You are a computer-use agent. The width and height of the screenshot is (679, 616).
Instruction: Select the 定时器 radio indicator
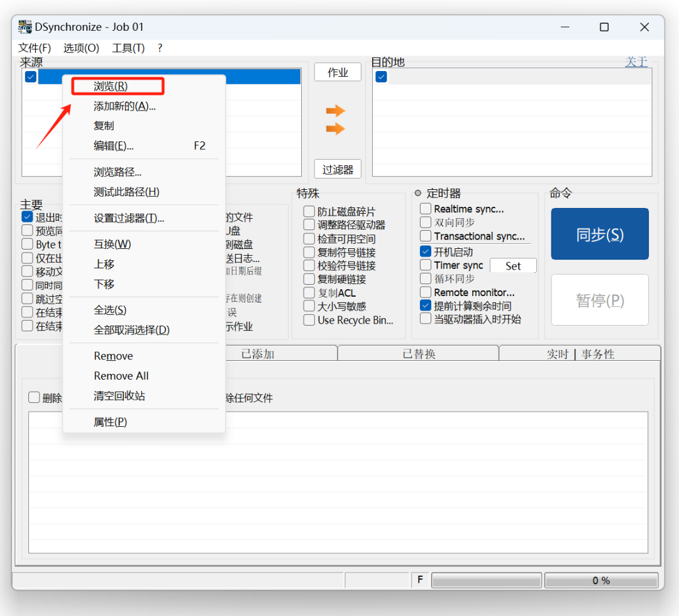pos(418,193)
